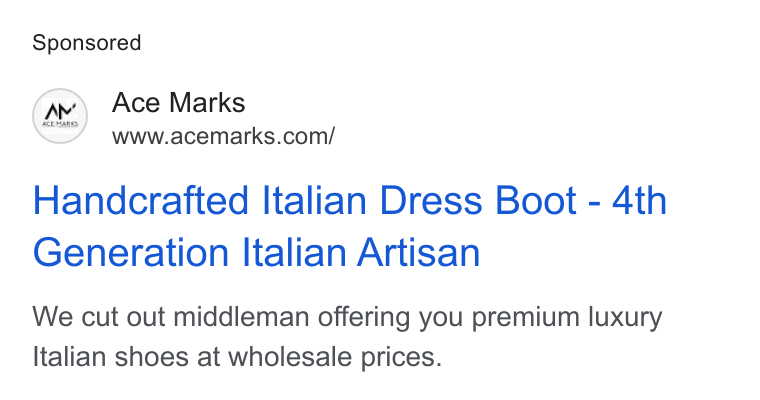Click the small ACE MARKS text in the logo
The image size is (760, 400).
pos(60,124)
